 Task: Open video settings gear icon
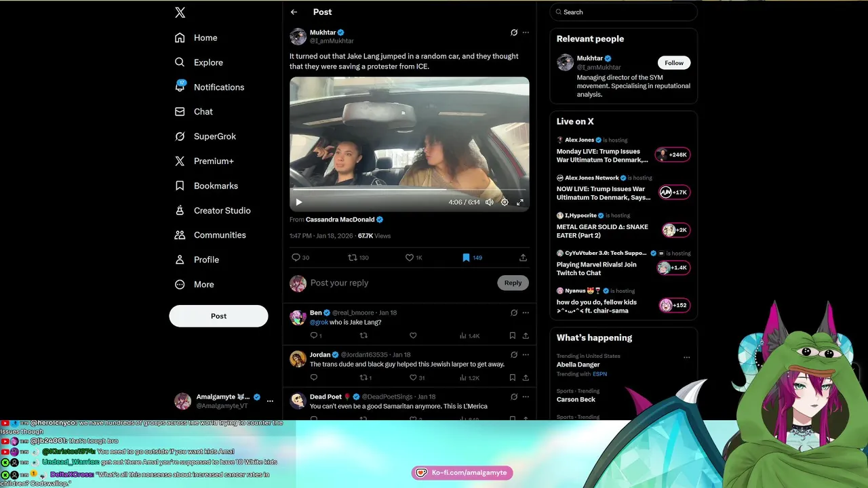tap(505, 202)
